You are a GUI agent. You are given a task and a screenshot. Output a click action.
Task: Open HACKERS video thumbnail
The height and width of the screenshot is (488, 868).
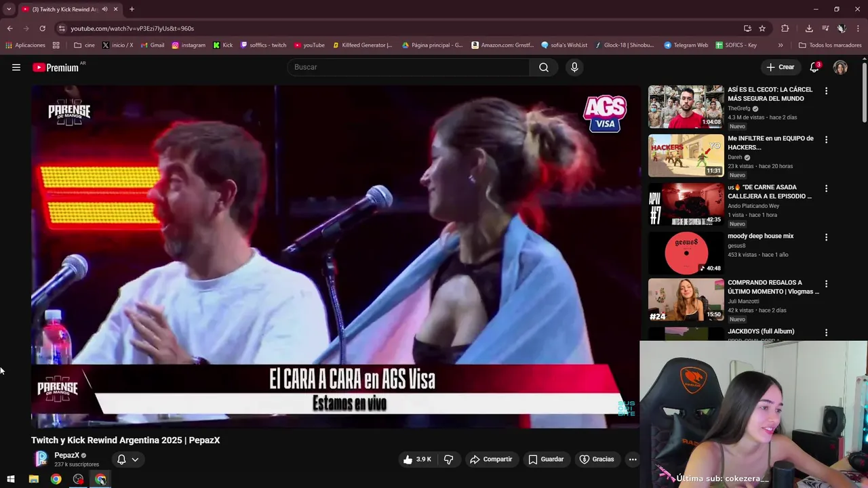click(686, 156)
